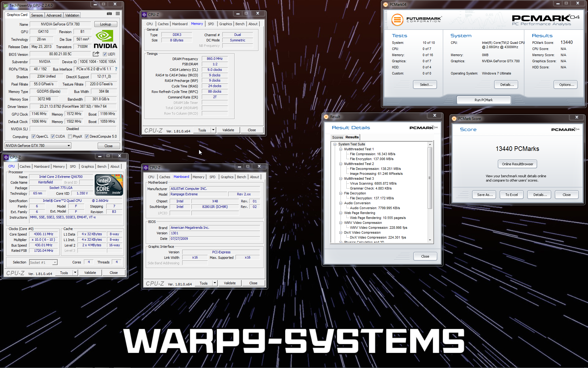
Task: Click GPU Name field NVIDIA GeForce GTX 780
Action: (60, 24)
